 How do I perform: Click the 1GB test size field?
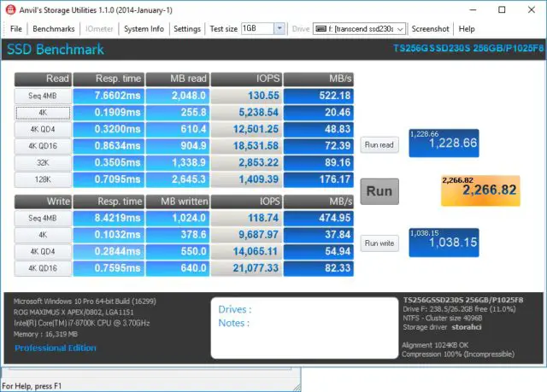pyautogui.click(x=257, y=28)
